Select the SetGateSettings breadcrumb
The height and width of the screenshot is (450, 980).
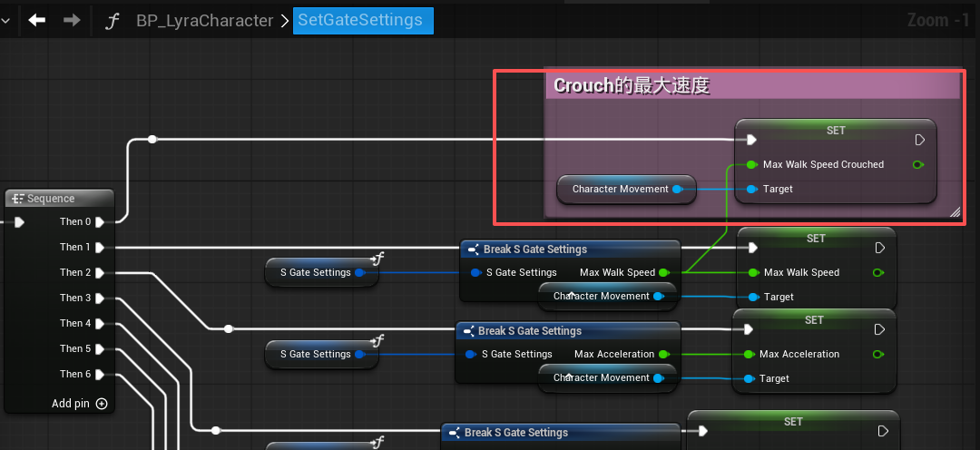coord(363,20)
